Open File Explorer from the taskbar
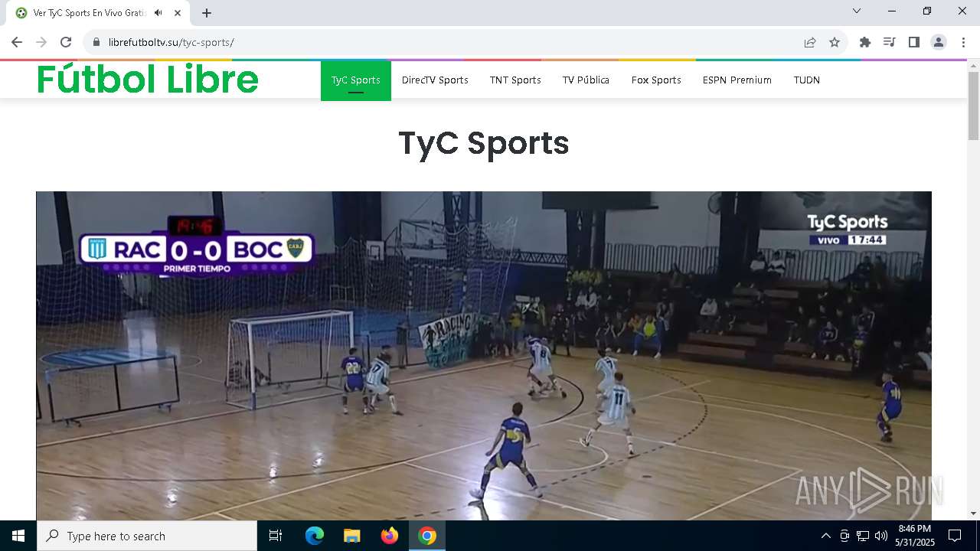This screenshot has width=980, height=551. pos(351,536)
